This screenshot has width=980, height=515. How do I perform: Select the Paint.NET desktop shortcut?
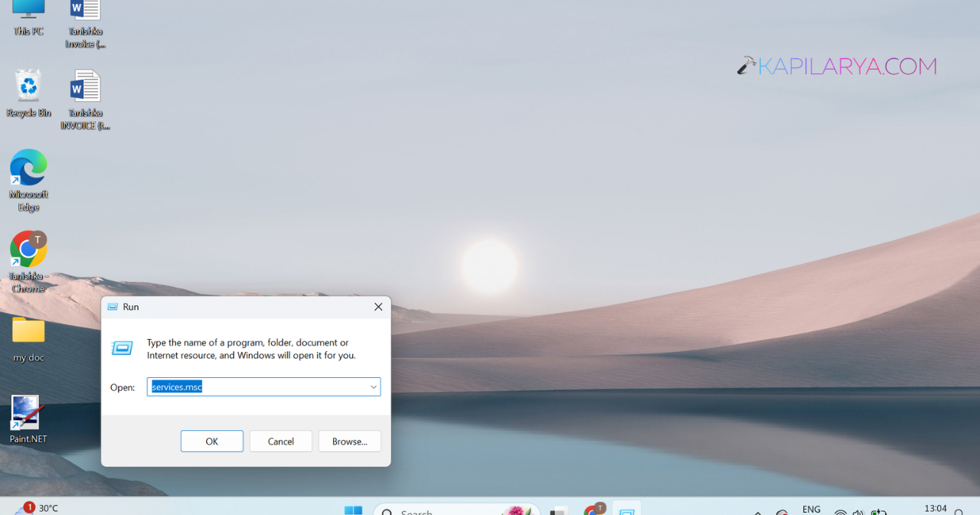click(28, 419)
